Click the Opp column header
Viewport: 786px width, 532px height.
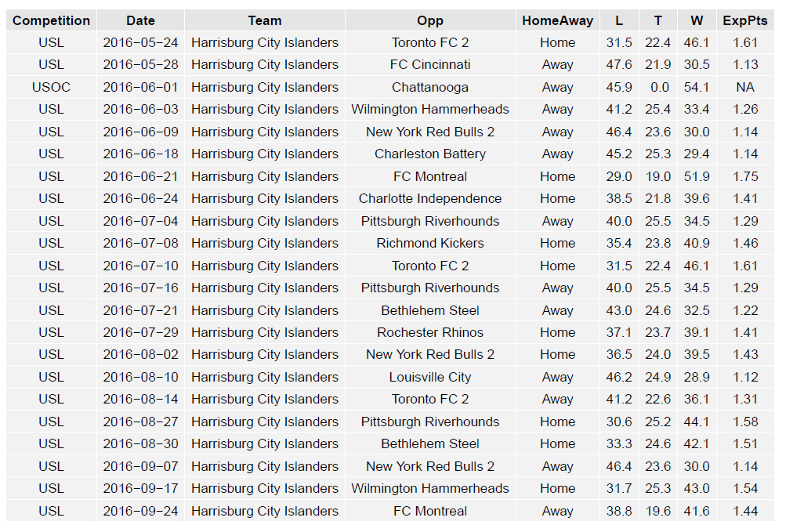tap(430, 20)
